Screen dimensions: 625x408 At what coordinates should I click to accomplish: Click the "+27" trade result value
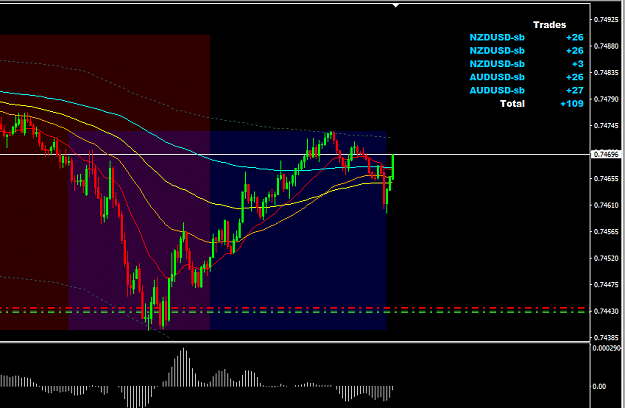tap(575, 90)
